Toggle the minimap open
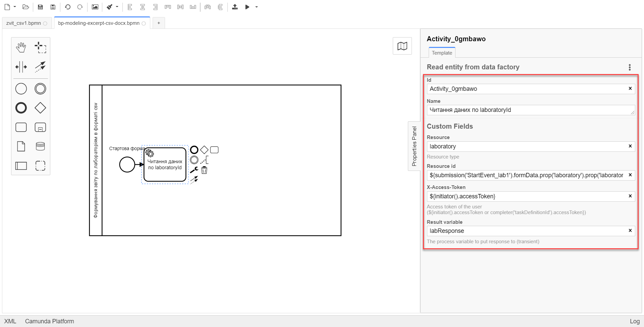644x327 pixels. (x=402, y=46)
